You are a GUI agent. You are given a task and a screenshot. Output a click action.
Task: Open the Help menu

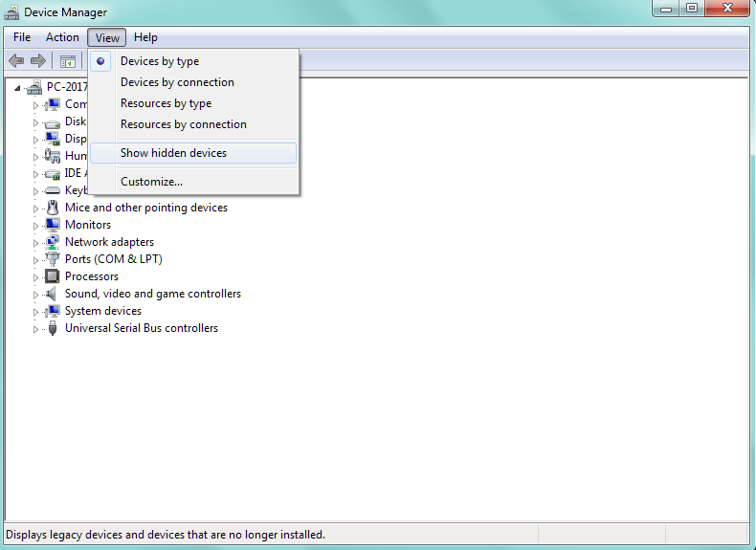click(145, 37)
